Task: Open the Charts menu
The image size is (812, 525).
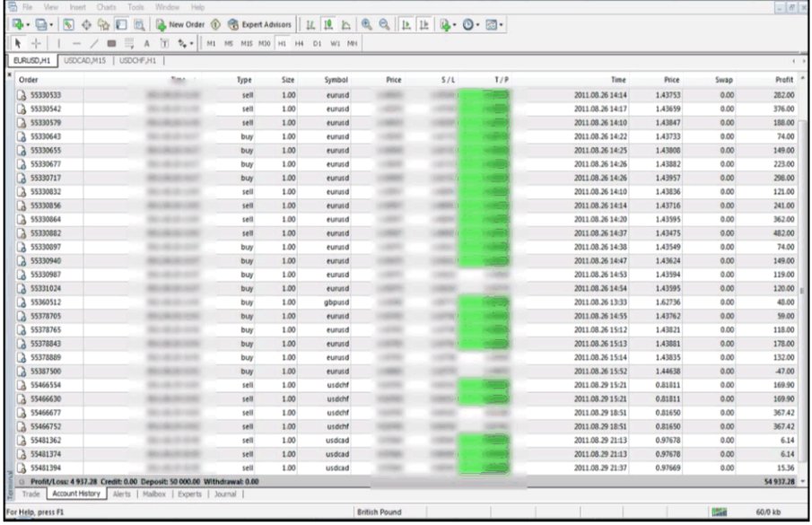Action: click(106, 7)
